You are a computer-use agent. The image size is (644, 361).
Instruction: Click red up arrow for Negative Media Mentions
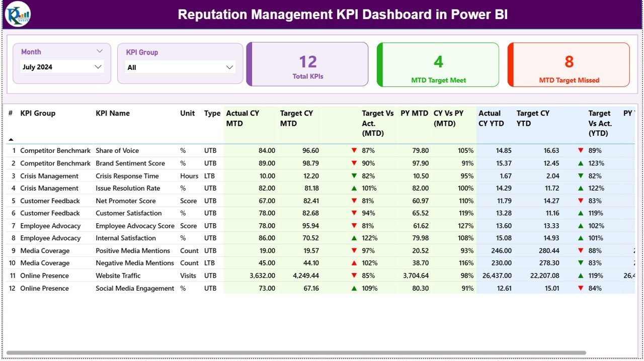tap(354, 263)
